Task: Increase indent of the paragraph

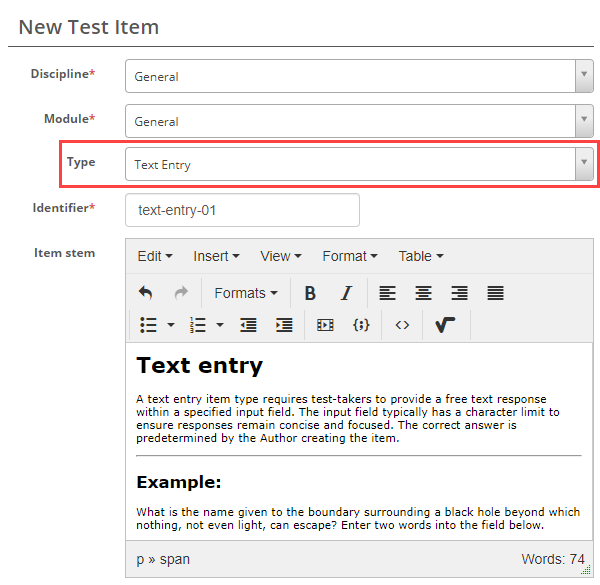Action: click(284, 325)
